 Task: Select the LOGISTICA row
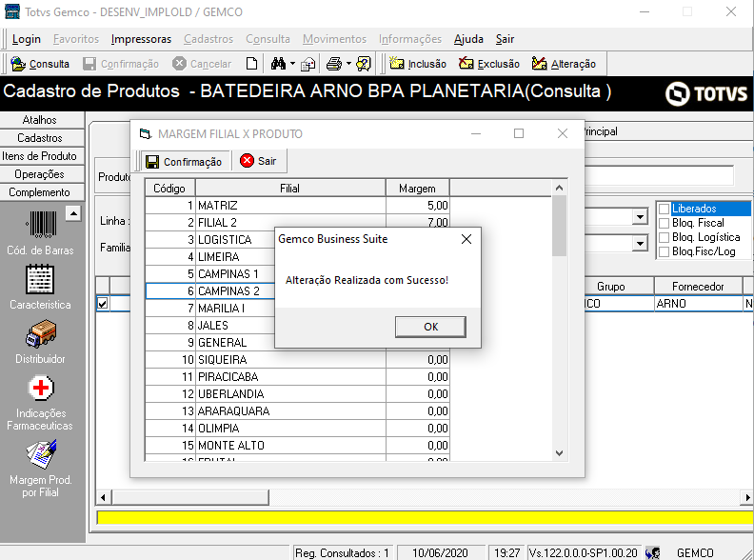click(x=209, y=240)
